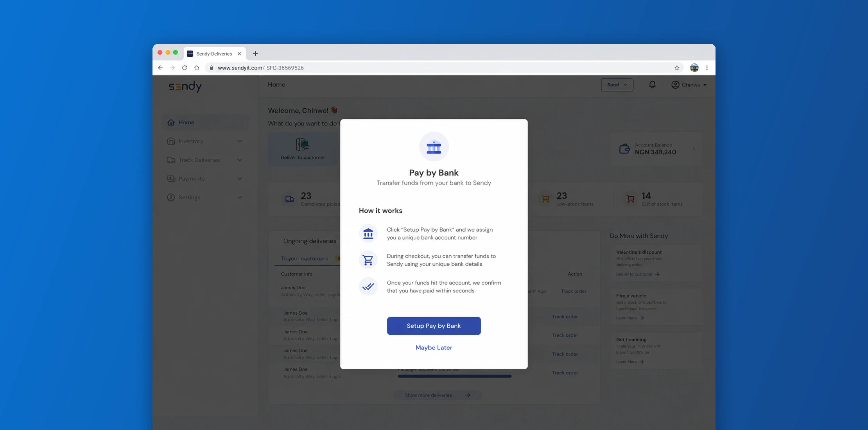Click the double checkmark step icon

(368, 287)
